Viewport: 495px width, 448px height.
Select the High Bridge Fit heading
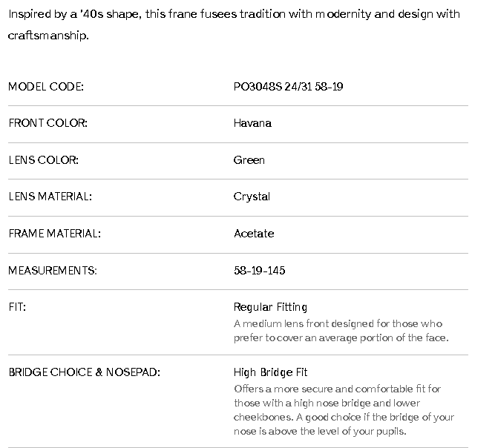pos(270,372)
